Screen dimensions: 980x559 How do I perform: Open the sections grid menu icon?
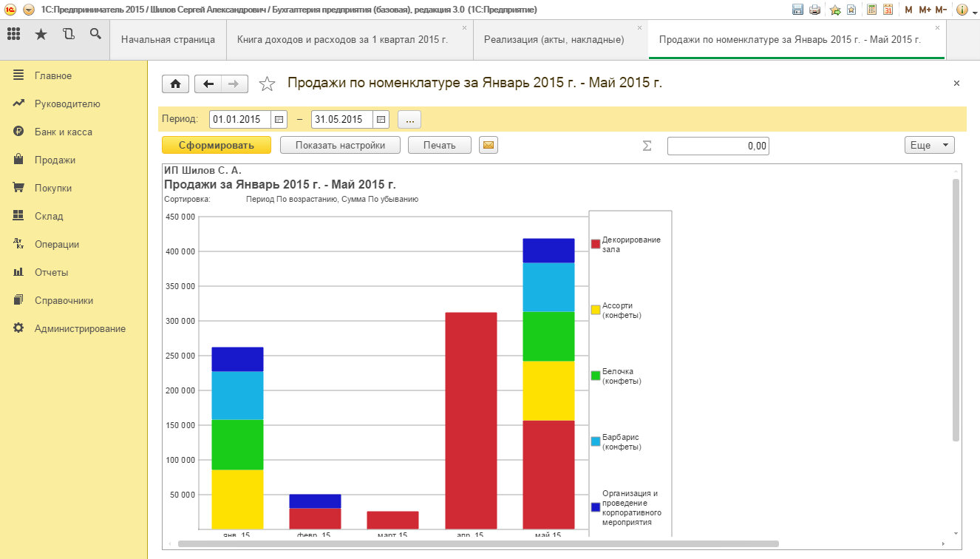pos(13,34)
